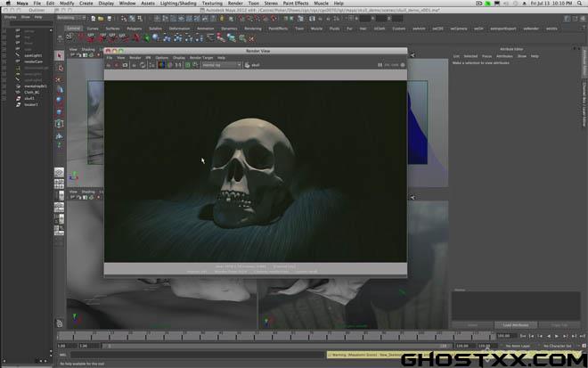
Task: Click Select button in Attribute Editor
Action: click(472, 325)
